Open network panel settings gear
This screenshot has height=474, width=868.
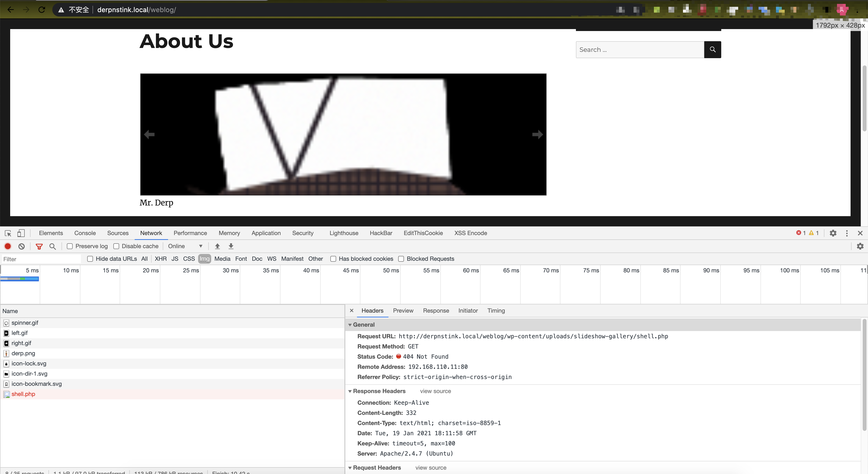(860, 246)
